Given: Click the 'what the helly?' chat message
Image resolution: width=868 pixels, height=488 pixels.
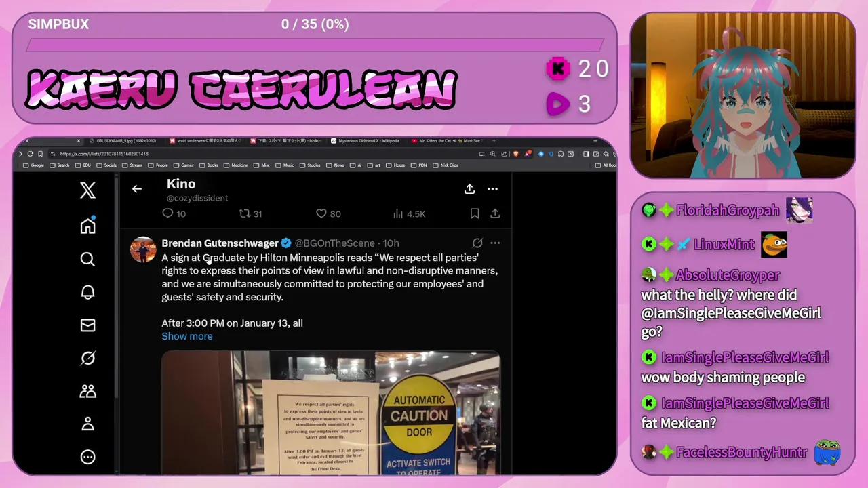Looking at the screenshot, I should point(731,313).
